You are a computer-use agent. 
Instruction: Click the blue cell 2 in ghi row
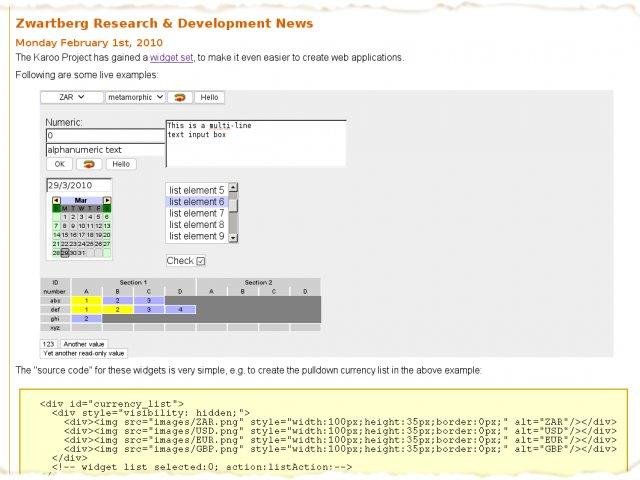coord(86,319)
